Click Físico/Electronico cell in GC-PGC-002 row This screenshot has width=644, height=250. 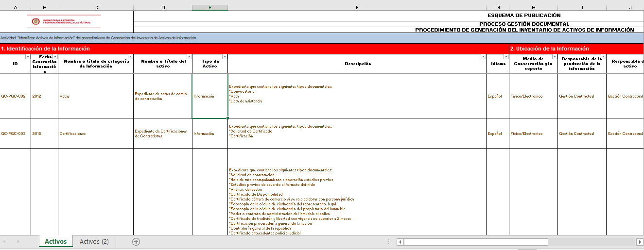click(533, 96)
